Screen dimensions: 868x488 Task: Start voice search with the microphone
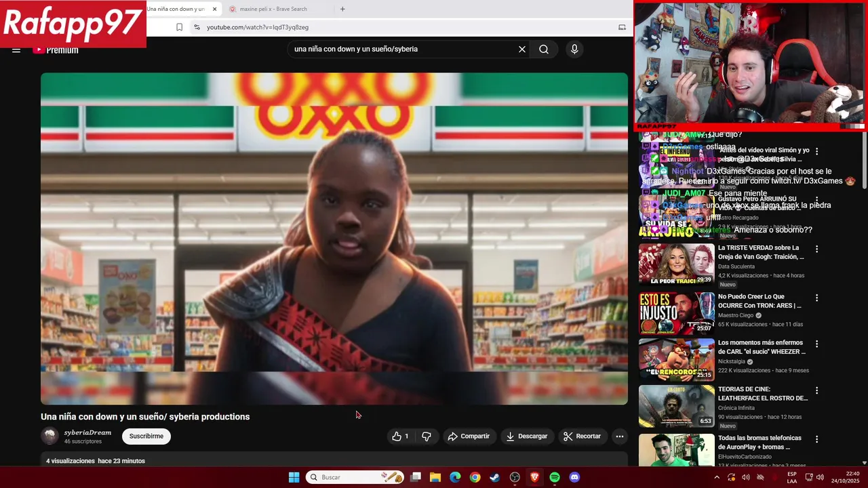coord(574,49)
